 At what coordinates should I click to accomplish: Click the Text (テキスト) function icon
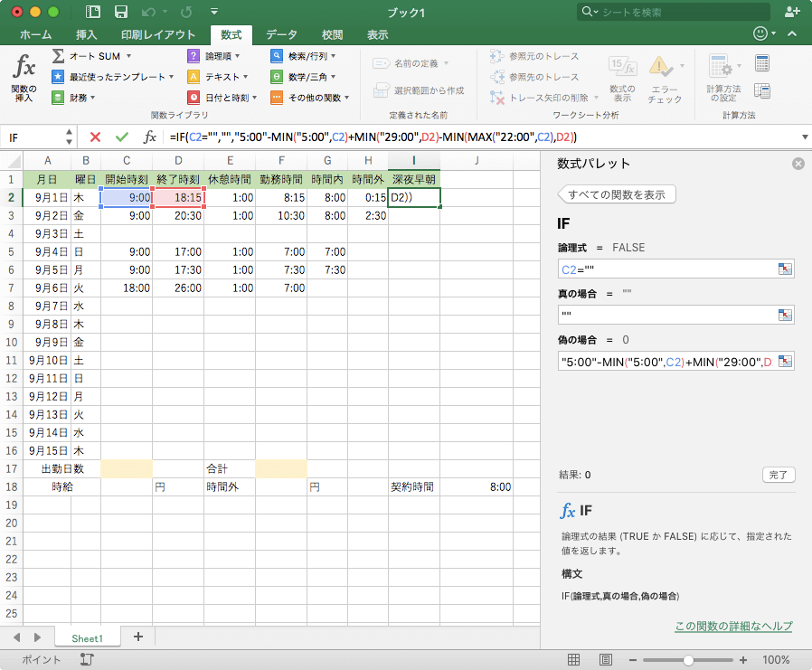click(194, 77)
